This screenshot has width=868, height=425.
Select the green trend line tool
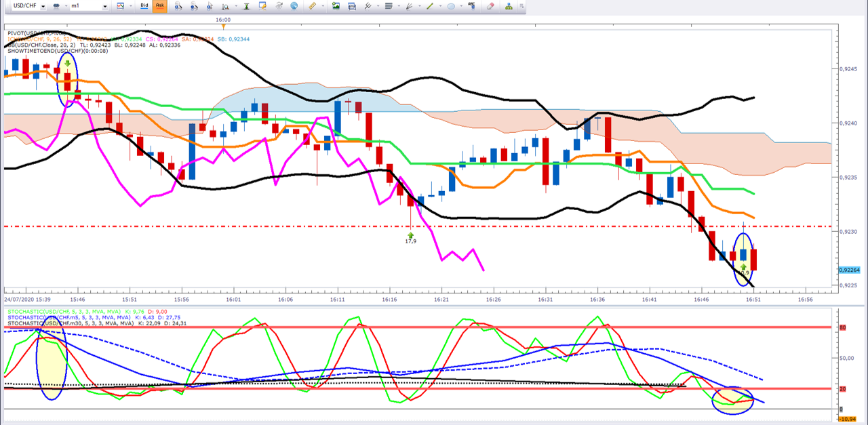(430, 6)
